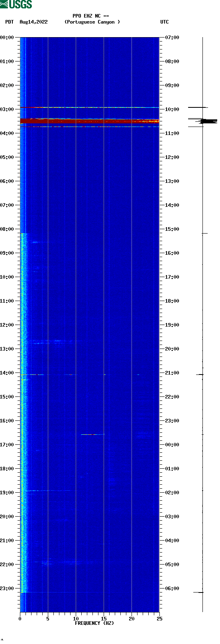Click the seismogram spike just after 06:00 UTC

tap(198, 592)
